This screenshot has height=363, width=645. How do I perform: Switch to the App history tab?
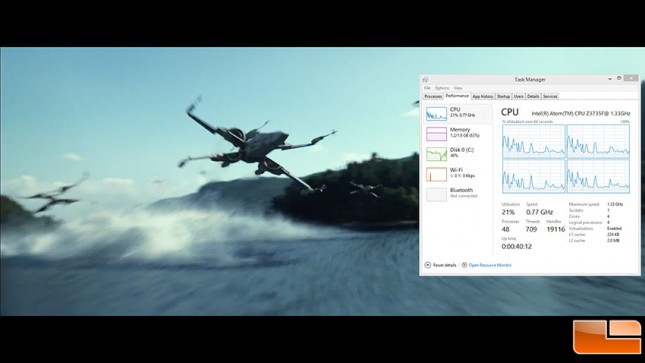tap(483, 96)
